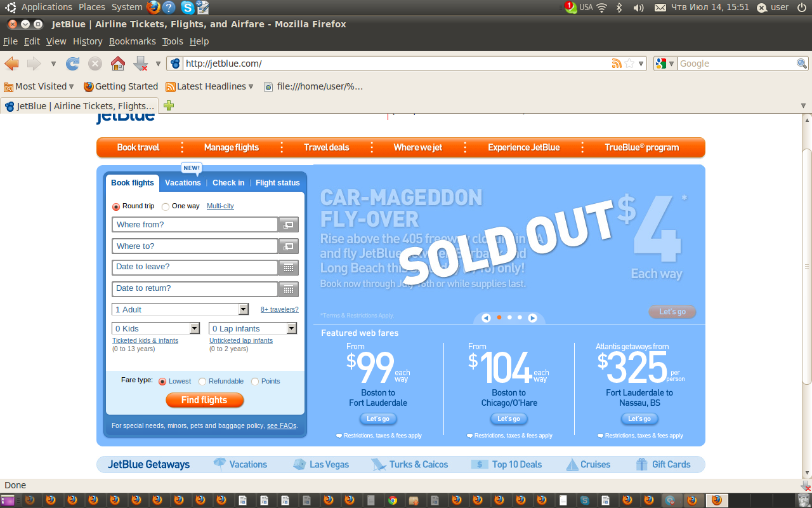Switch to the Check in tab
This screenshot has width=812, height=508.
[228, 183]
